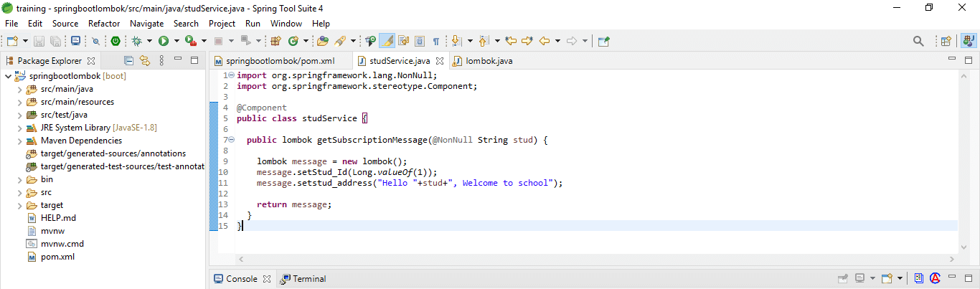The width and height of the screenshot is (980, 289).
Task: Collapse the method fold marker at line 7
Action: click(x=232, y=140)
